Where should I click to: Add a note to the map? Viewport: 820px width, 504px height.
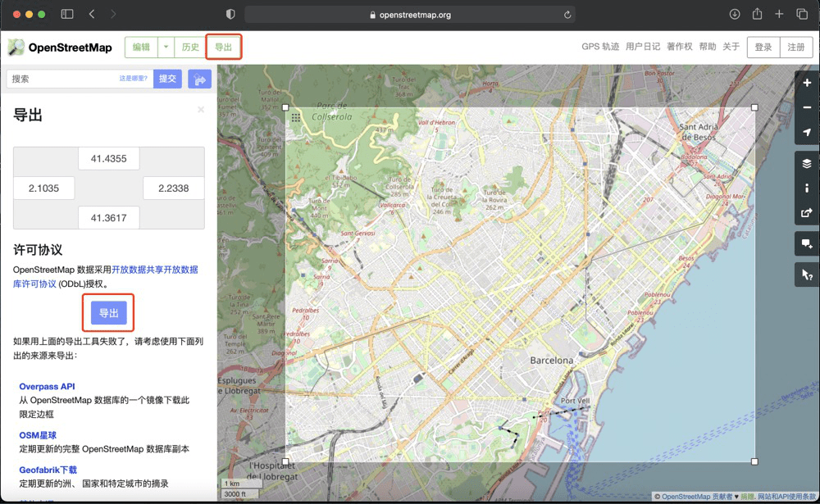[x=807, y=244]
